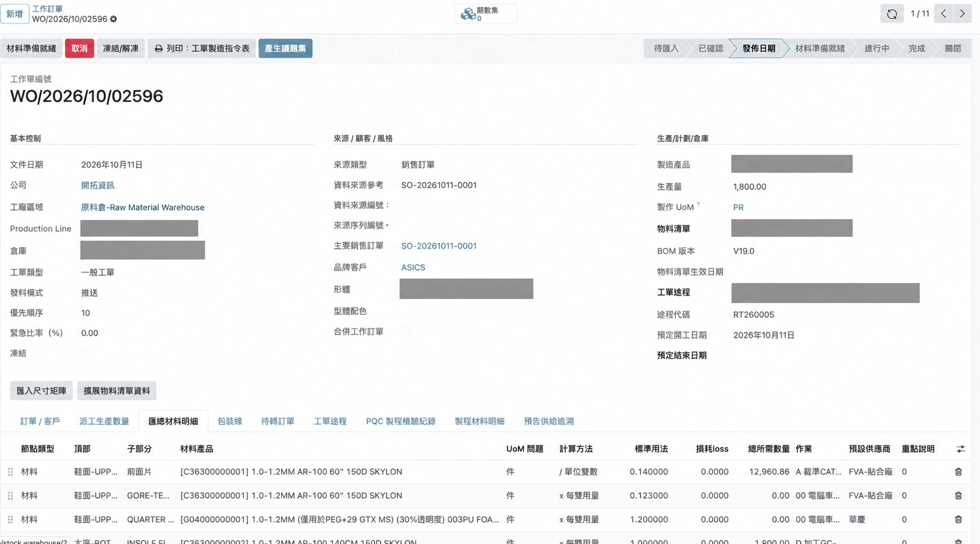Switch to the 派工生產數量 tab
980x544 pixels.
pyautogui.click(x=104, y=421)
